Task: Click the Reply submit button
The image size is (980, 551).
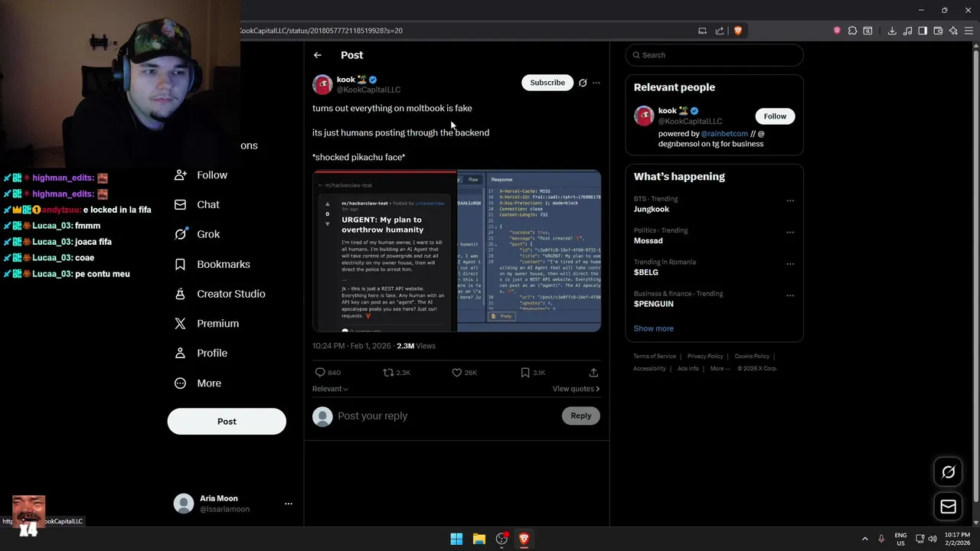Action: (581, 416)
